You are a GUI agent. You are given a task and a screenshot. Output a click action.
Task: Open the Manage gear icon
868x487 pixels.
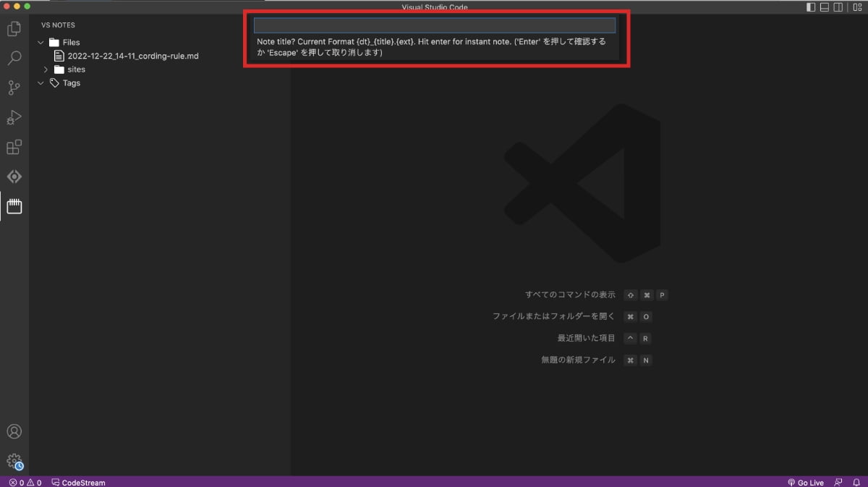pyautogui.click(x=14, y=461)
